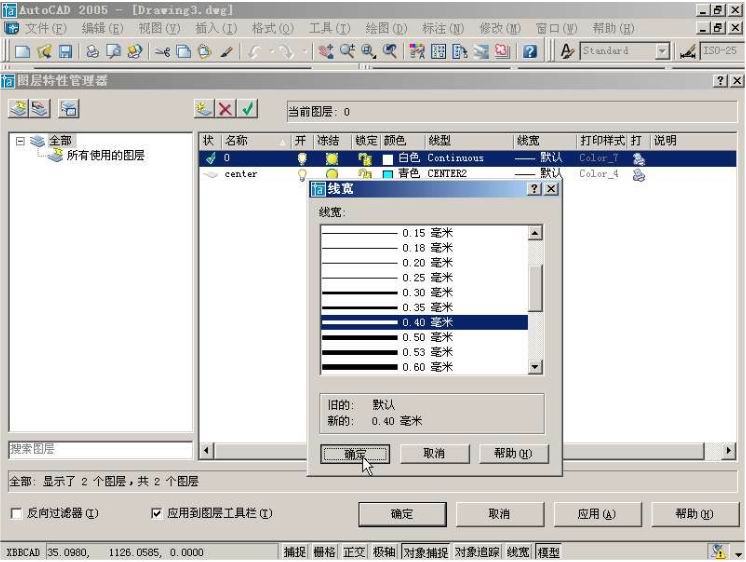Image resolution: width=746 pixels, height=562 pixels.
Task: Collapse the All filters tree node
Action: pyautogui.click(x=20, y=141)
